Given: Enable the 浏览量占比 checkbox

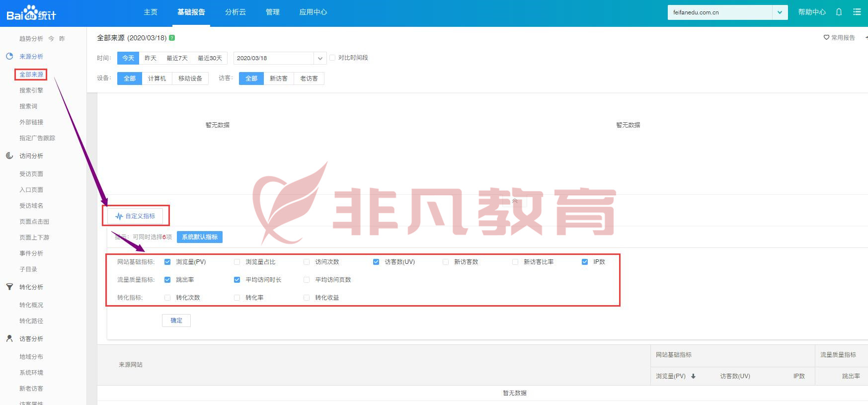Looking at the screenshot, I should [237, 262].
